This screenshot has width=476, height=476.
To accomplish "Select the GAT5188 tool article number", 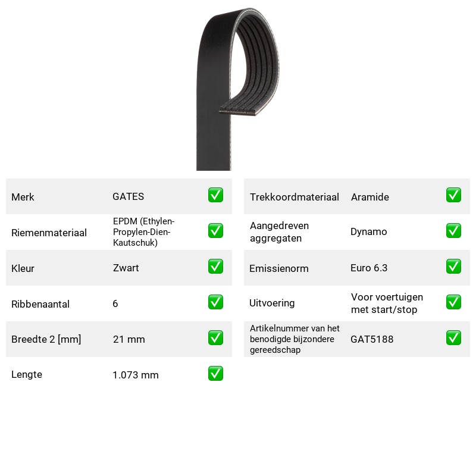I will point(372,339).
